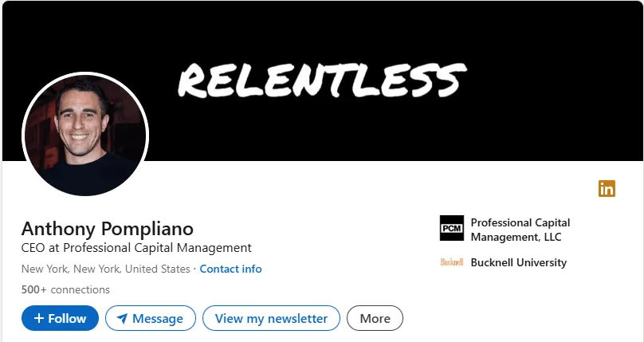The height and width of the screenshot is (342, 644).
Task: Click the CEO at Professional Capital Management headline
Action: (136, 248)
